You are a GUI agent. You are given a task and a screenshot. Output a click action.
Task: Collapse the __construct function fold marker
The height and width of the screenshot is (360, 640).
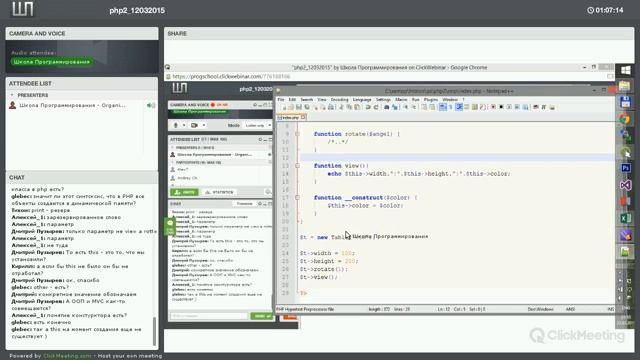coord(297,198)
